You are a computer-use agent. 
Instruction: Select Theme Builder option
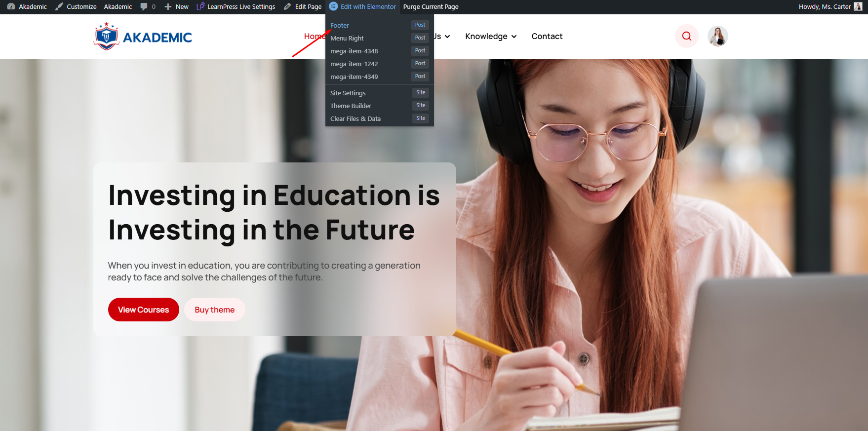351,106
